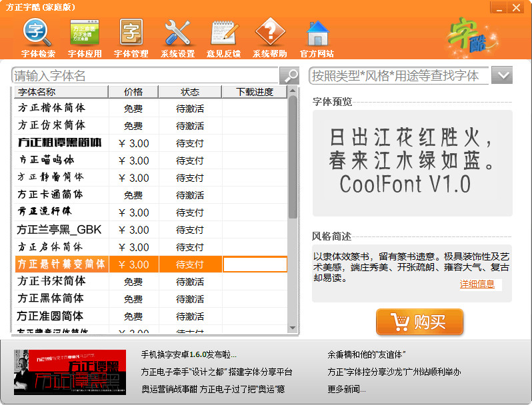The height and width of the screenshot is (405, 532).
Task: Open 方正电子牵手"设计之都" news link
Action: point(217,372)
